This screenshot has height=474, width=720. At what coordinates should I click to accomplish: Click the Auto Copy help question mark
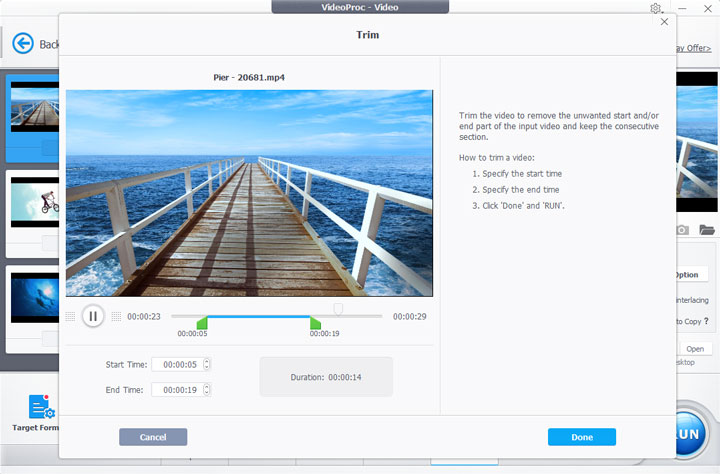(706, 321)
